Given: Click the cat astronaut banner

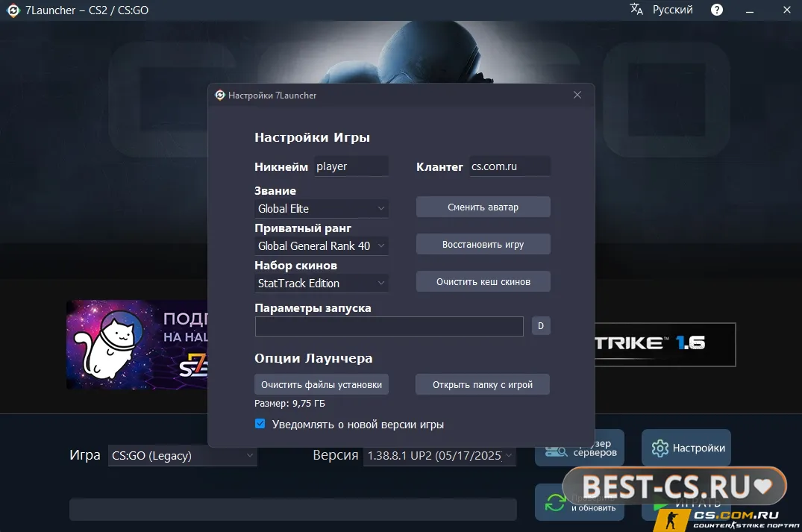Looking at the screenshot, I should [x=137, y=345].
